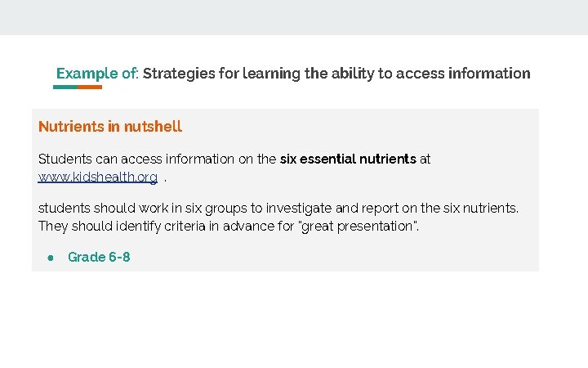The height and width of the screenshot is (368, 588).
Task: Click the "Nutrients in nutshell" heading
Action: 110,127
